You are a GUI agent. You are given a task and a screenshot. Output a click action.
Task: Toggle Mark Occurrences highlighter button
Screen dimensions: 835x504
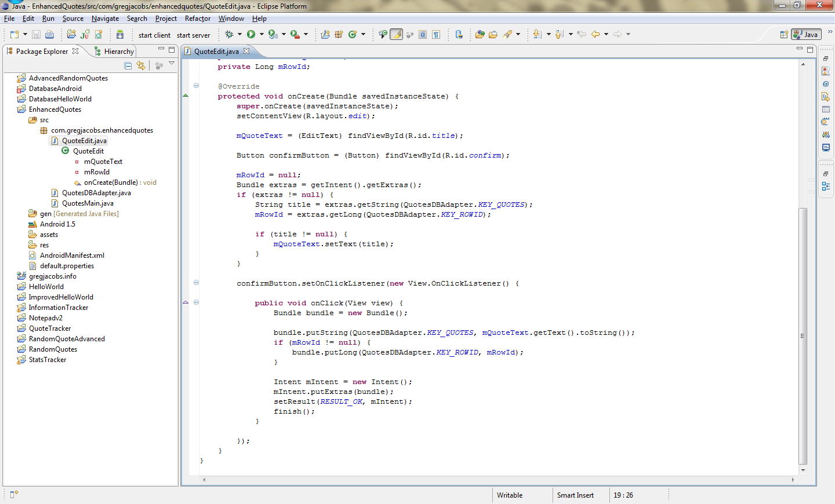(x=397, y=35)
